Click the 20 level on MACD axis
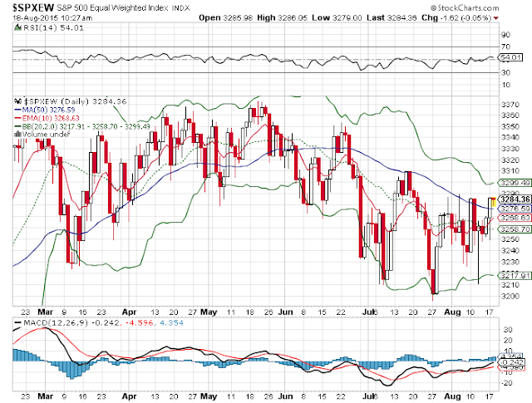 pos(508,340)
